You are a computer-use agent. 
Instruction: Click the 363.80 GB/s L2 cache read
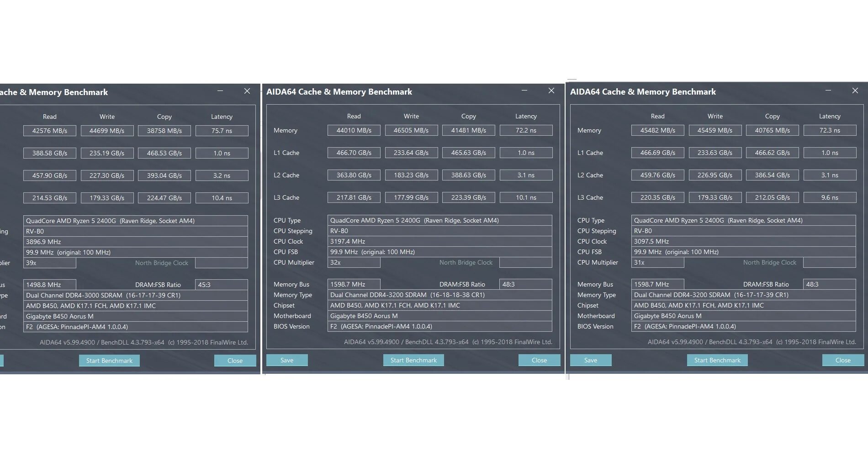354,175
